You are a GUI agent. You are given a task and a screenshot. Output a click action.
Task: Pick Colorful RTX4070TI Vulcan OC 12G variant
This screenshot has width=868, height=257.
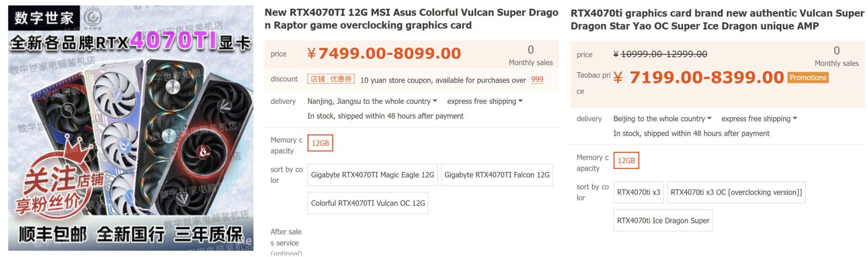(368, 203)
